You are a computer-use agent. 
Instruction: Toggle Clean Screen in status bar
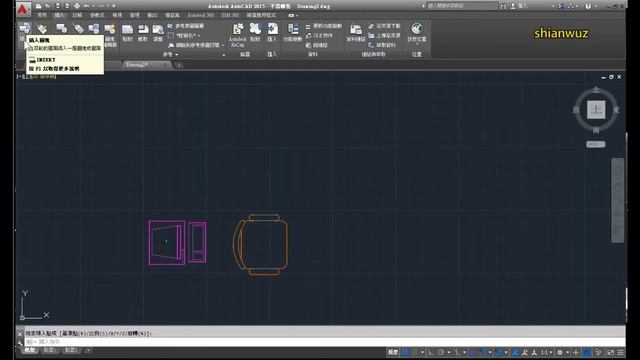pyautogui.click(x=611, y=352)
